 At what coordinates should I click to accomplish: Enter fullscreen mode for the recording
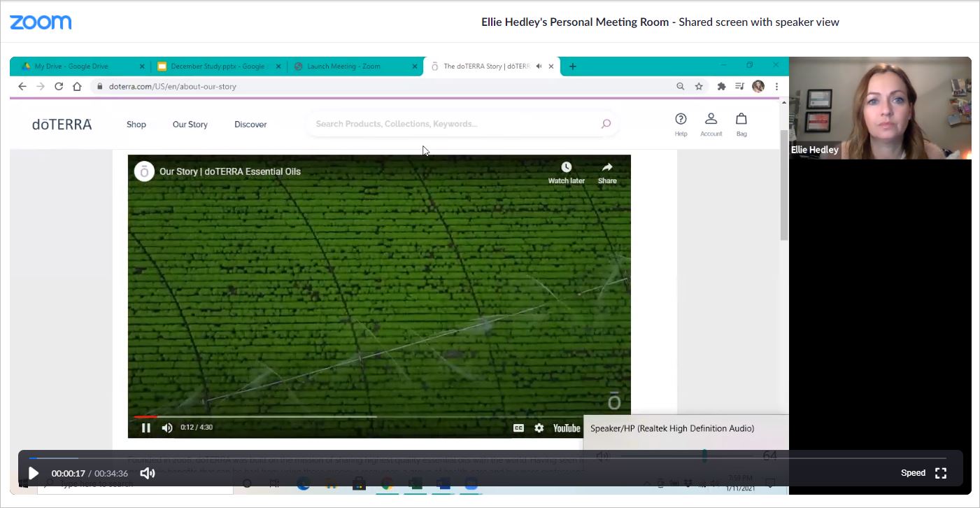tap(941, 473)
